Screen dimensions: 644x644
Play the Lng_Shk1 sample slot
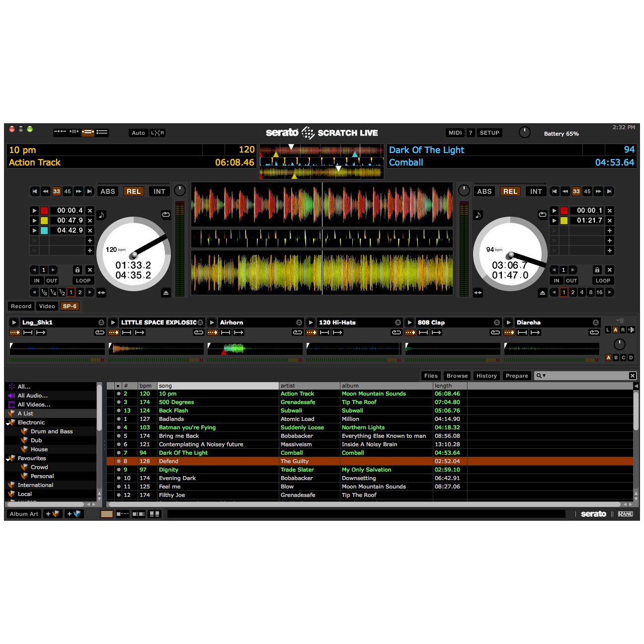click(14, 322)
